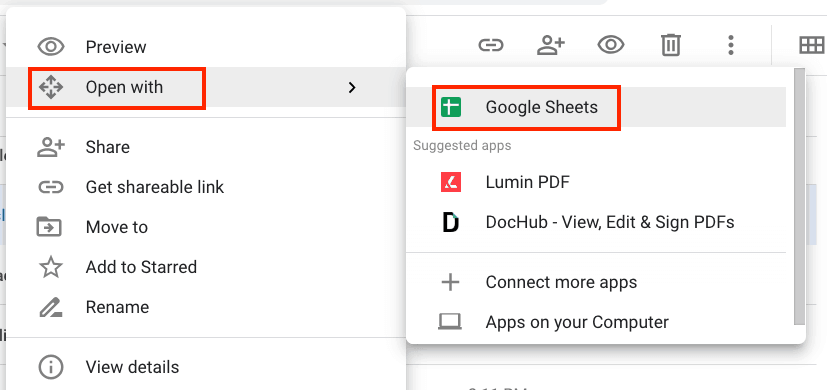
Task: Open the three-dot more actions menu
Action: coord(730,45)
